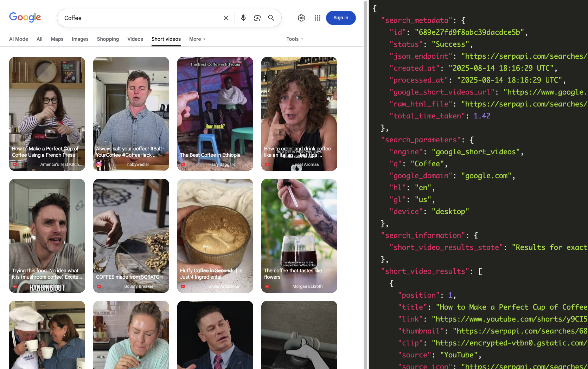588x369 pixels.
Task: Click the Morgan Eckroth channel name
Action: point(307,286)
